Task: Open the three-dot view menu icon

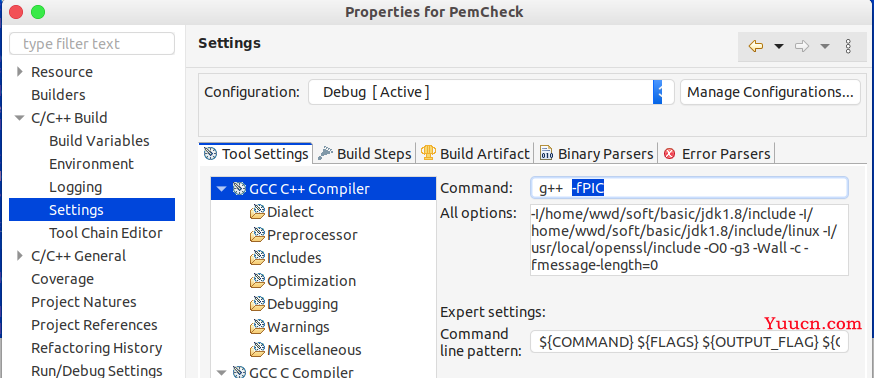Action: [848, 46]
